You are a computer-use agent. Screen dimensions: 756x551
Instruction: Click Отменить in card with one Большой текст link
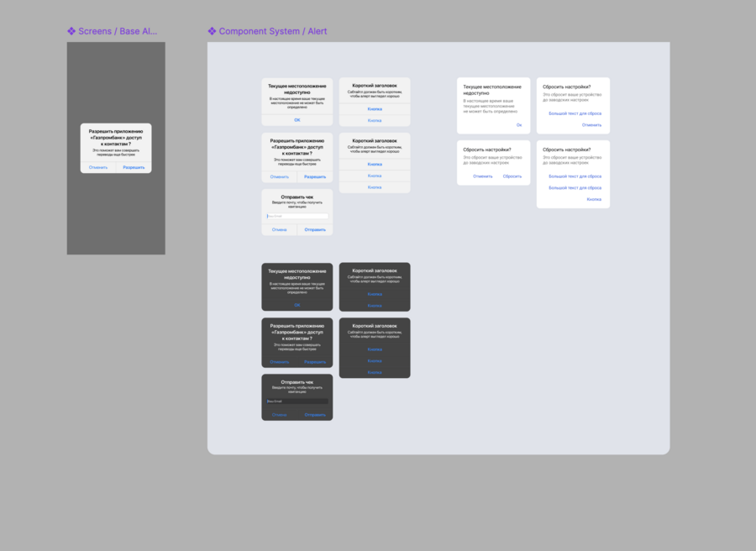tap(591, 125)
